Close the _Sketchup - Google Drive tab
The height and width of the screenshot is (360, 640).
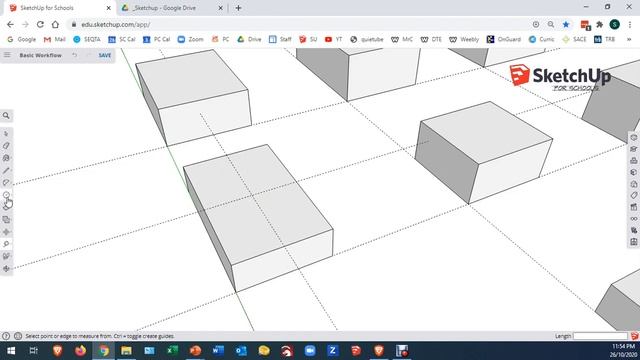click(x=220, y=8)
